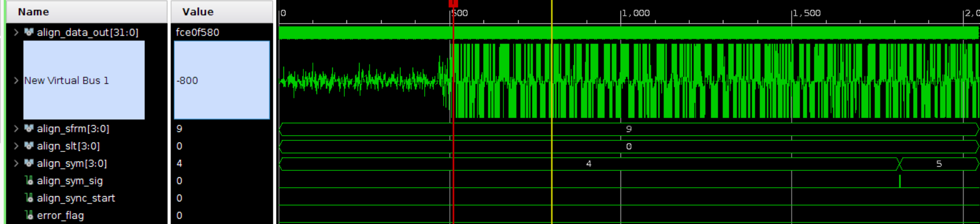Click the 1,500 tick on time ruler
The image size is (980, 224).
point(807,13)
